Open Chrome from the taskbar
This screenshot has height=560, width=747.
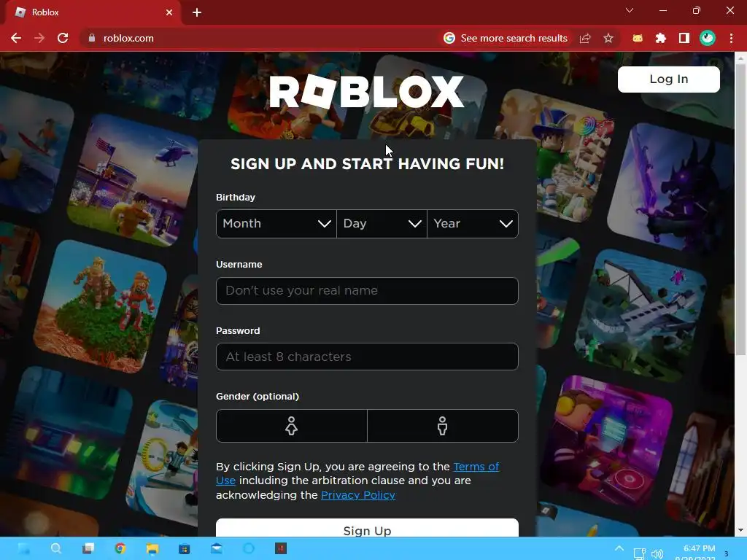pos(120,548)
